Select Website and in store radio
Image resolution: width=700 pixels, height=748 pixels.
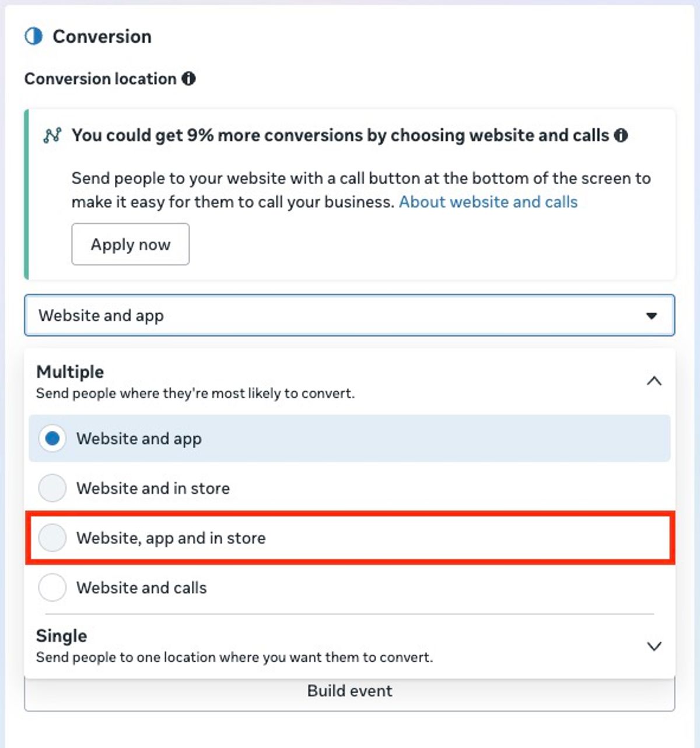(x=52, y=488)
